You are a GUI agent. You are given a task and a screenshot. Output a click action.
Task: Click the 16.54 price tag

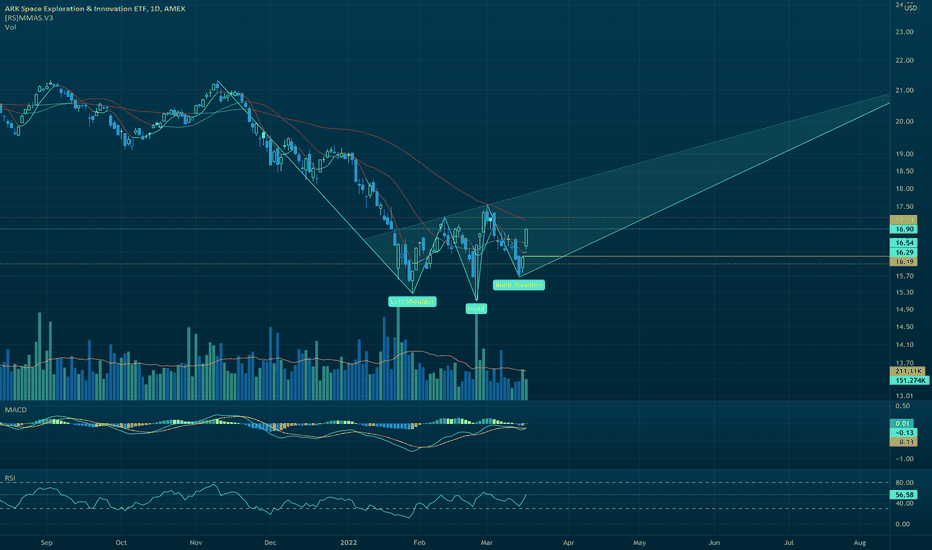point(903,243)
